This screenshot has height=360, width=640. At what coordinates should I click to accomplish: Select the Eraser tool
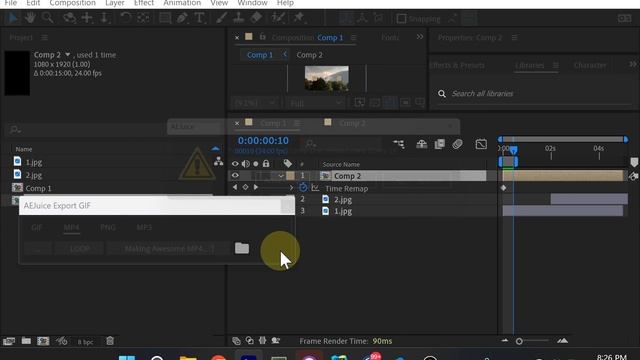(256, 18)
